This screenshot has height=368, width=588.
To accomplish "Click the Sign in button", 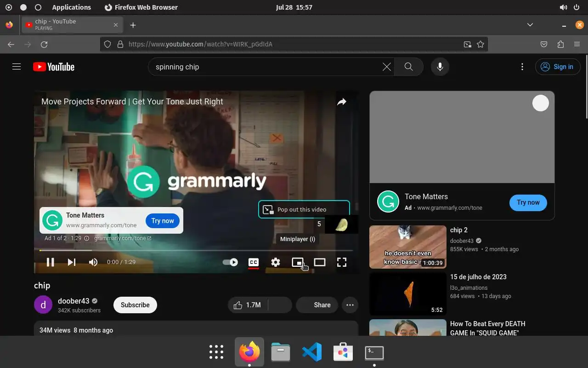I will (x=558, y=67).
